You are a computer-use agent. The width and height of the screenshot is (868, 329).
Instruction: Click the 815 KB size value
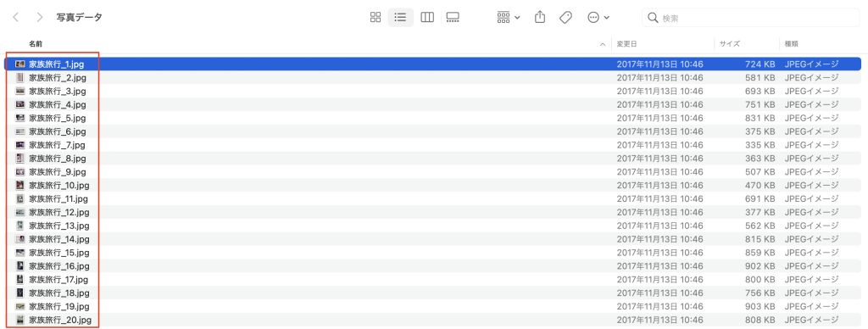[759, 239]
